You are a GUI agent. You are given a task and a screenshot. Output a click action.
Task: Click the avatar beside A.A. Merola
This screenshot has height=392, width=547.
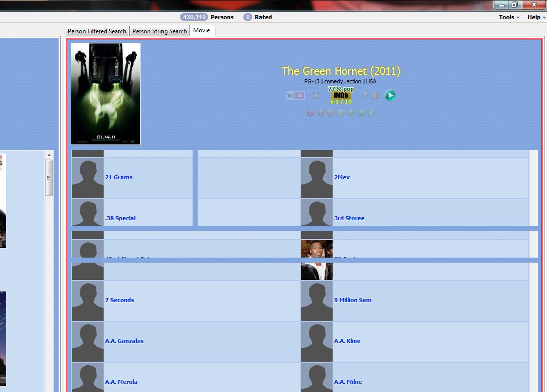click(87, 378)
